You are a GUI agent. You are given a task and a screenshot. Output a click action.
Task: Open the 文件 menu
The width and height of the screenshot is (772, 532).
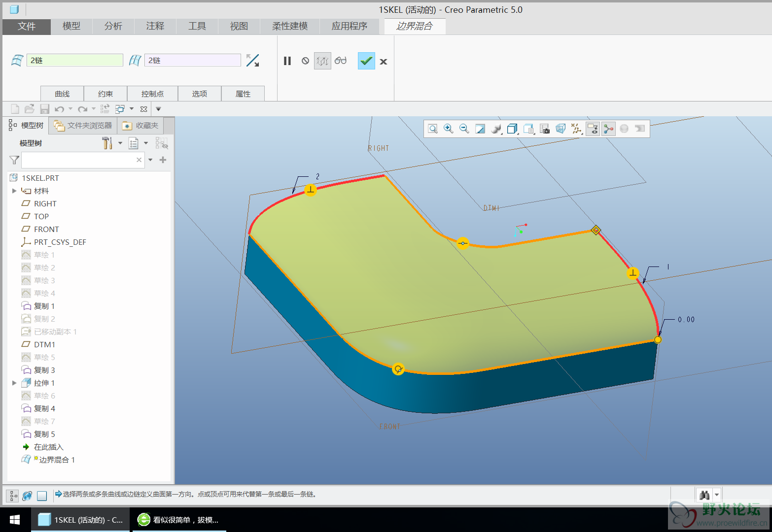27,27
